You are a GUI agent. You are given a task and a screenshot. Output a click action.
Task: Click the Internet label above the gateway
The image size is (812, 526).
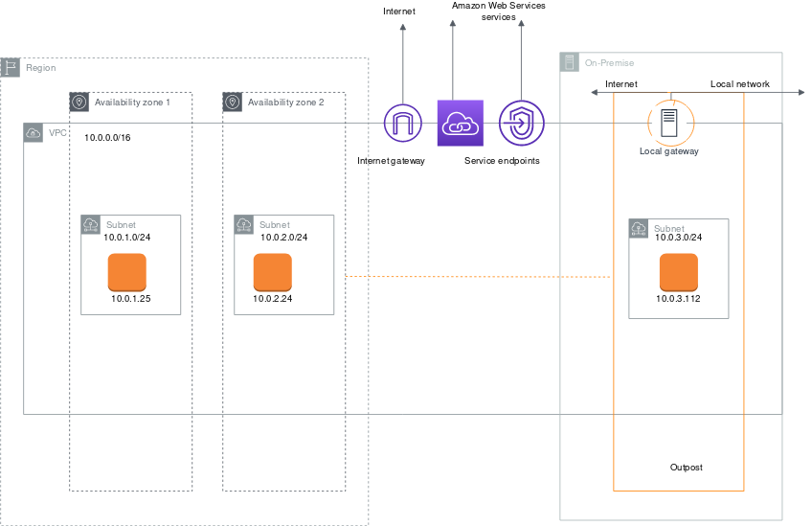point(399,11)
